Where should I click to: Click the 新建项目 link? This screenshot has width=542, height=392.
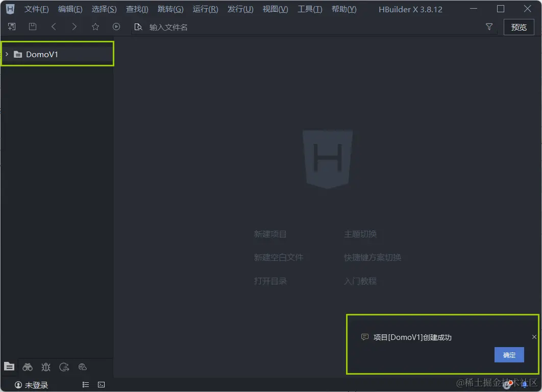tap(270, 234)
